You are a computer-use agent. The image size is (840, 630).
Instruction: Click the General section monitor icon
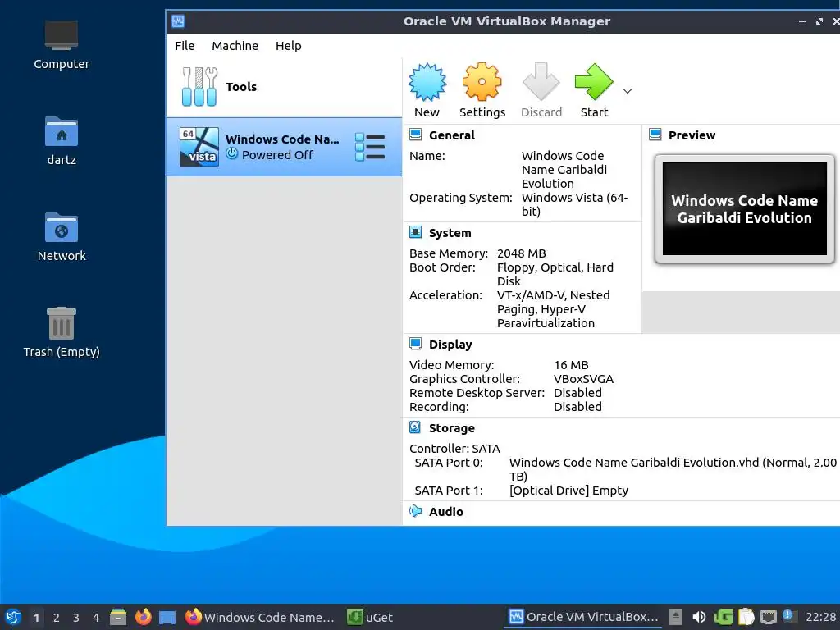coord(415,135)
